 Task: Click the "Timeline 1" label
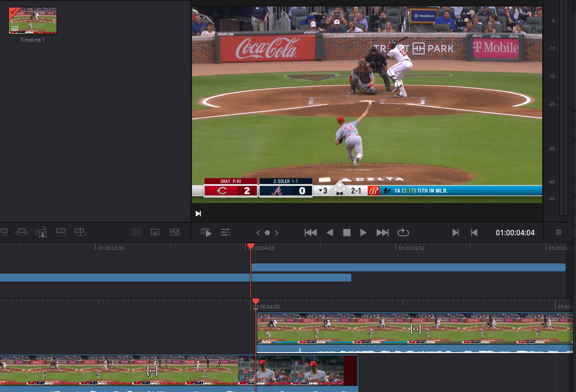pyautogui.click(x=32, y=40)
